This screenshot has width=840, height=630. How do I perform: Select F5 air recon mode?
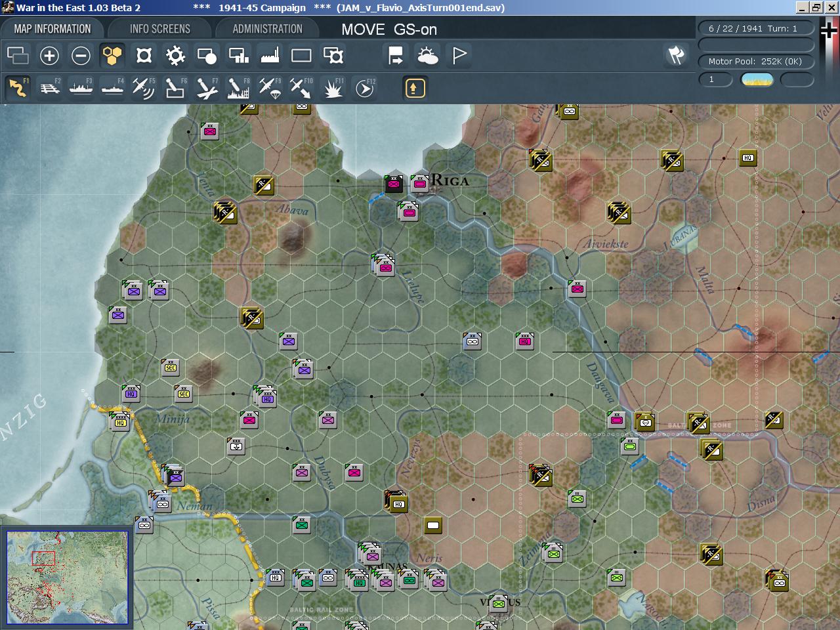(x=144, y=88)
